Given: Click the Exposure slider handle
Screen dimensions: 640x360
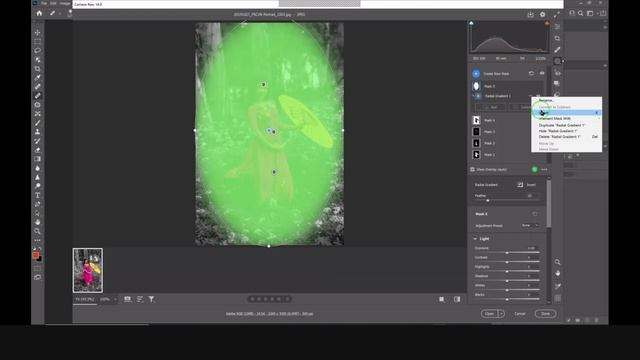Looking at the screenshot, I should coord(507,253).
